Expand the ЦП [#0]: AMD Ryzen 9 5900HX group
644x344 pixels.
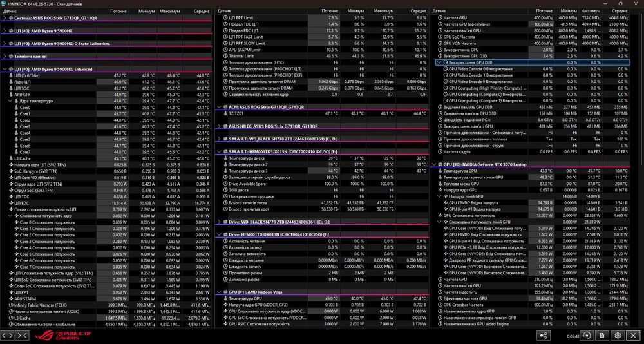[x=5, y=31]
